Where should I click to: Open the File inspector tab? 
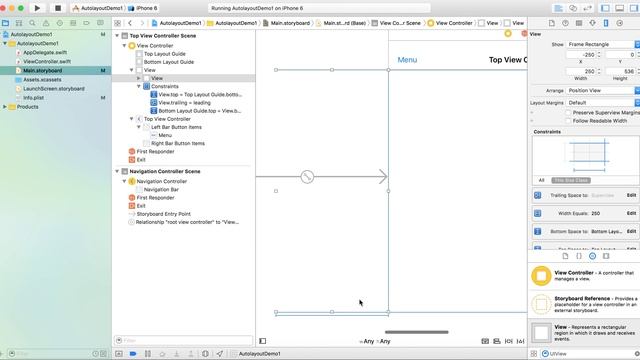[552, 23]
